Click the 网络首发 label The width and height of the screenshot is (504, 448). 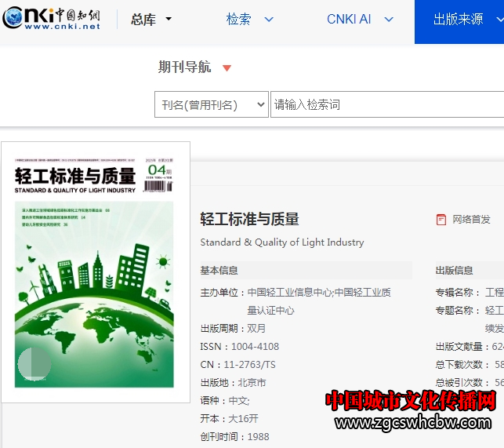(x=471, y=220)
